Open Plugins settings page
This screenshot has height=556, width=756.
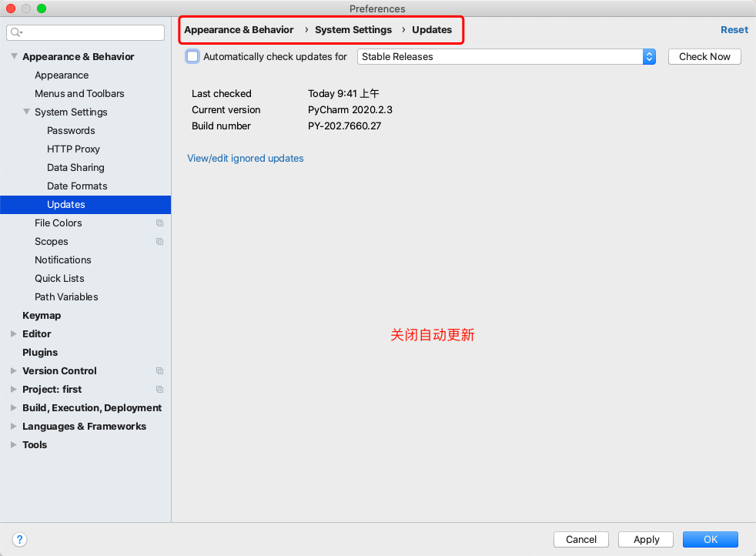click(40, 353)
